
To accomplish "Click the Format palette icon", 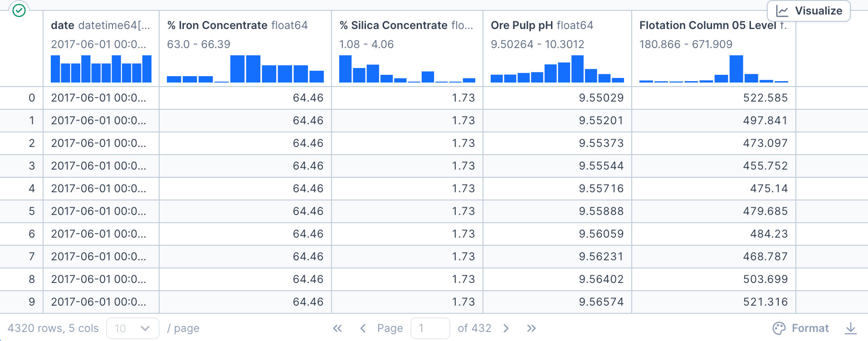I will point(779,328).
